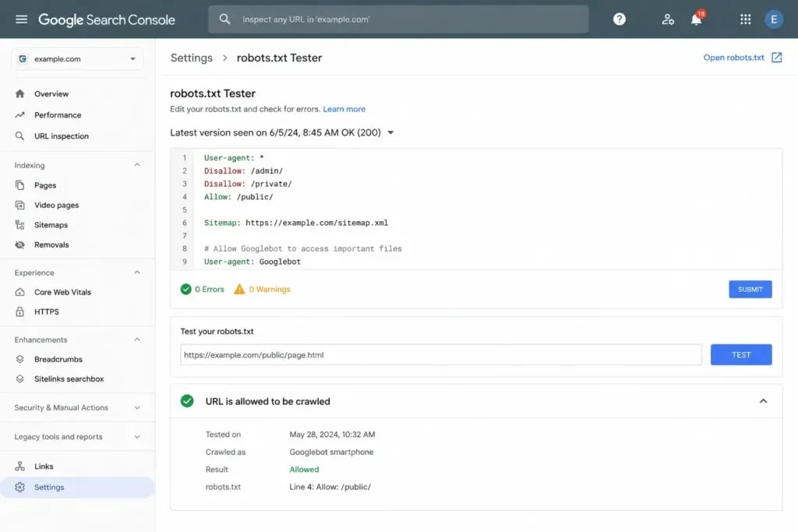
Task: Open Video pages under Indexing
Action: click(x=56, y=205)
